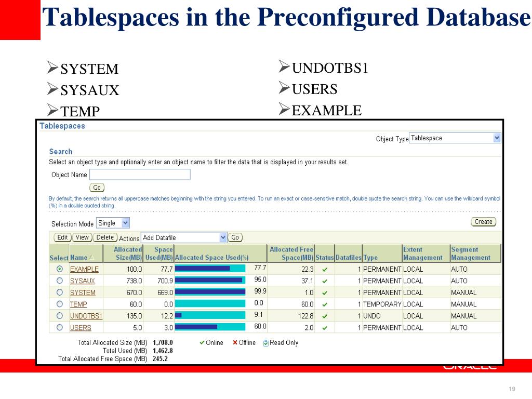This screenshot has width=532, height=399.
Task: Click the Space Used(MB) column header
Action: click(159, 254)
